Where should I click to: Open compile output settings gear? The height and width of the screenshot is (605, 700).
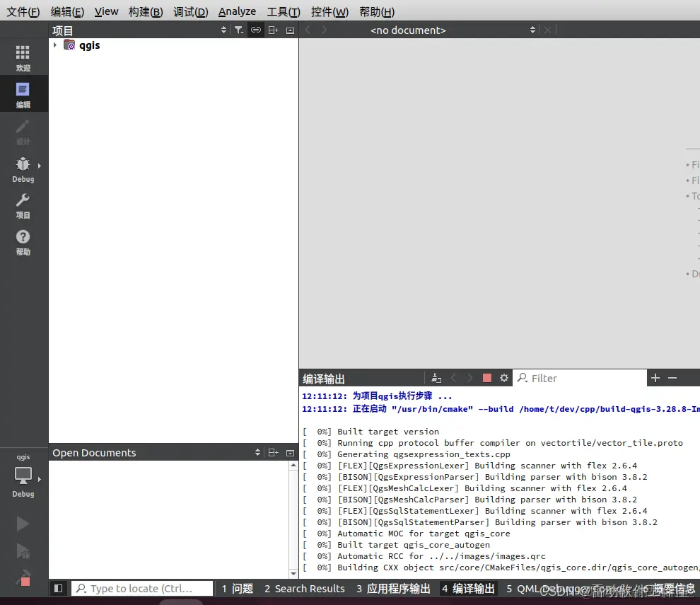click(504, 378)
